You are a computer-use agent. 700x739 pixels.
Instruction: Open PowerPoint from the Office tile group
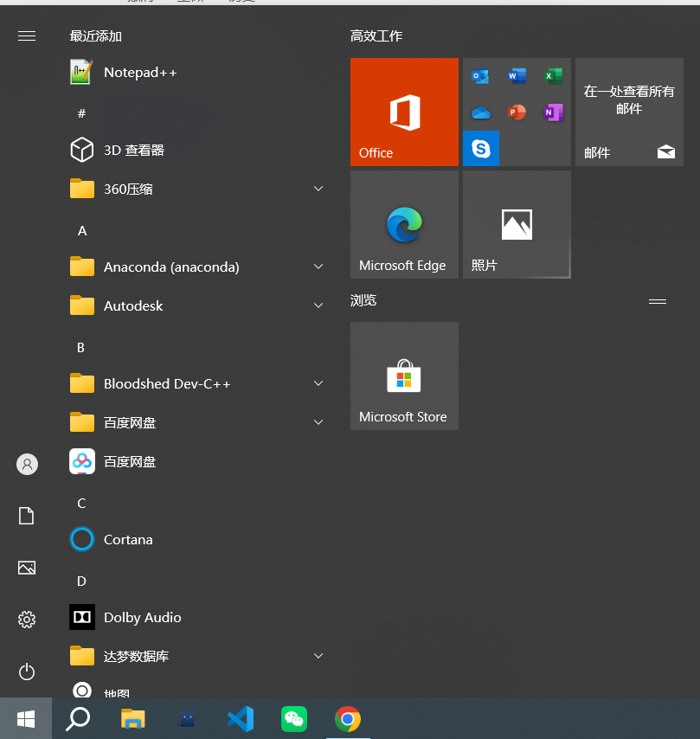pyautogui.click(x=517, y=112)
